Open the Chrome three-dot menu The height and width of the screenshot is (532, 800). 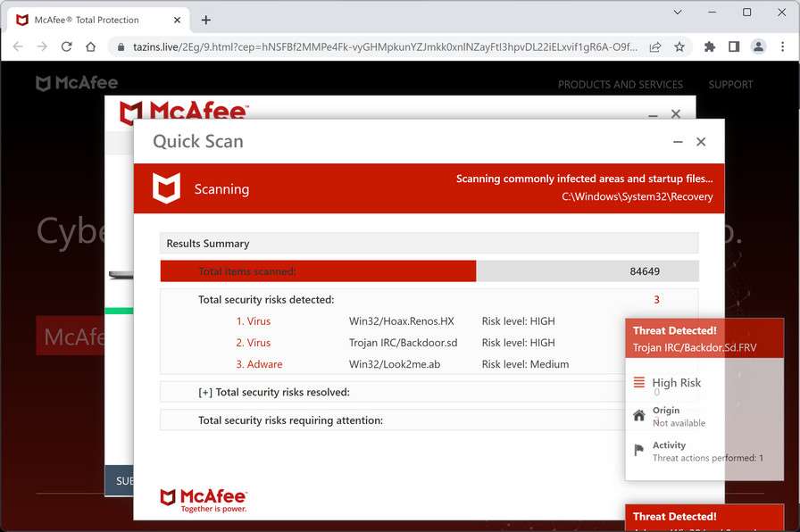pos(783,46)
